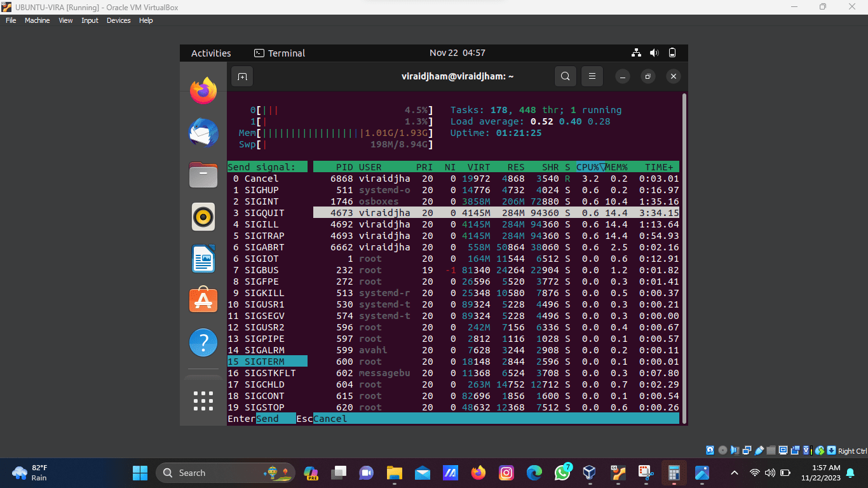Select process row with PID 6868
This screenshot has height=488, width=868.
496,179
